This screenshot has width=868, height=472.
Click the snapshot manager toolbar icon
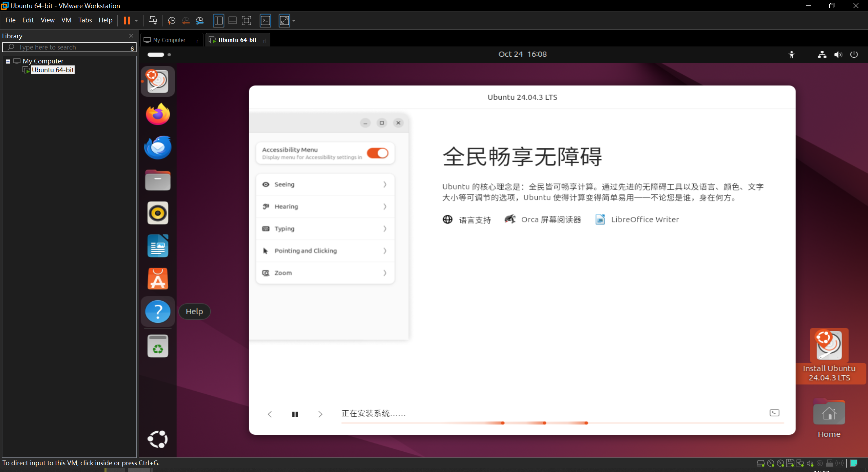[x=200, y=21]
